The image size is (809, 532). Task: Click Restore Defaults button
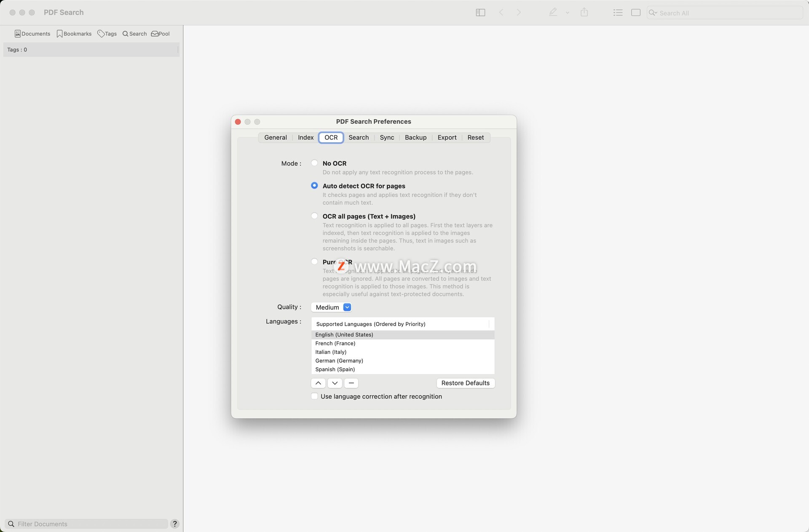point(466,383)
